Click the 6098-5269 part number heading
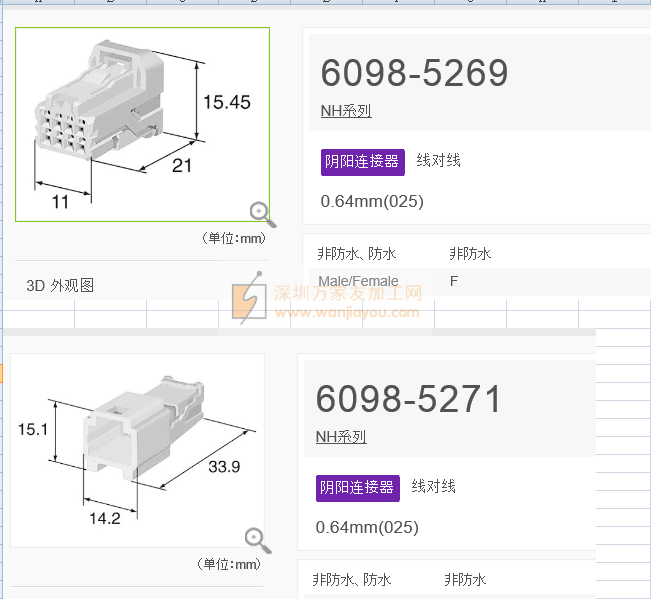The width and height of the screenshot is (651, 599). (x=414, y=73)
